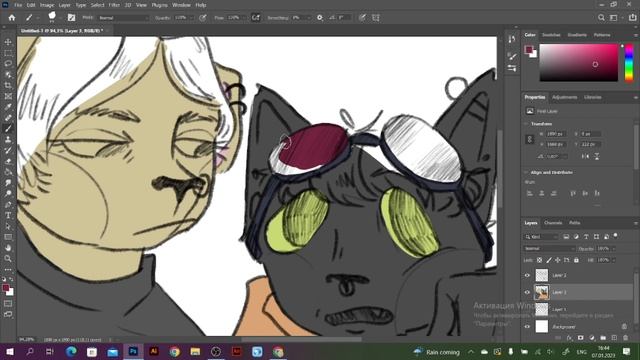Click the foreground color swatch in Color panel
The height and width of the screenshot is (360, 640).
pos(529,50)
